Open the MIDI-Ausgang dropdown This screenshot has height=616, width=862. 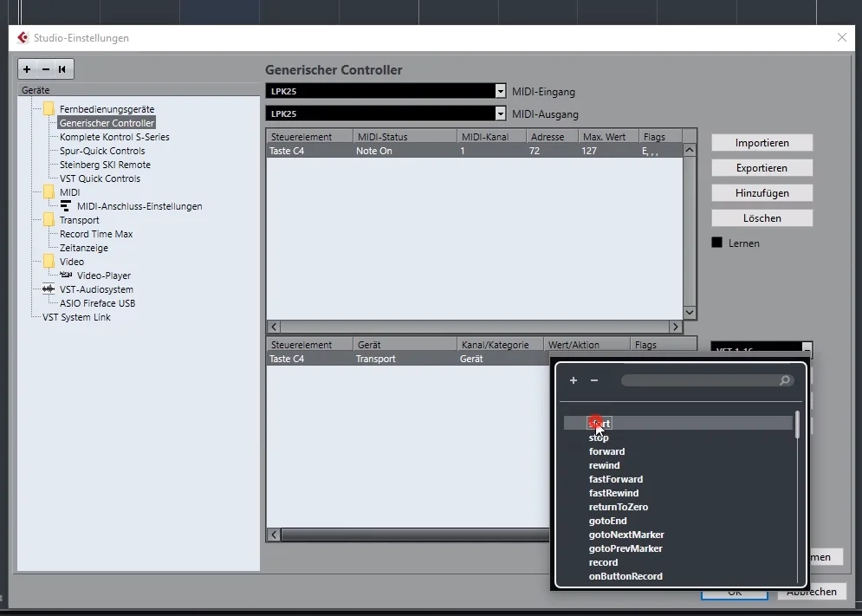(x=500, y=113)
